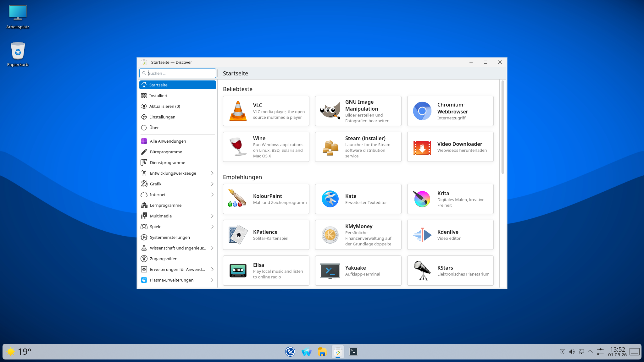This screenshot has height=362, width=644.
Task: Open the Installiert page
Action: 178,96
